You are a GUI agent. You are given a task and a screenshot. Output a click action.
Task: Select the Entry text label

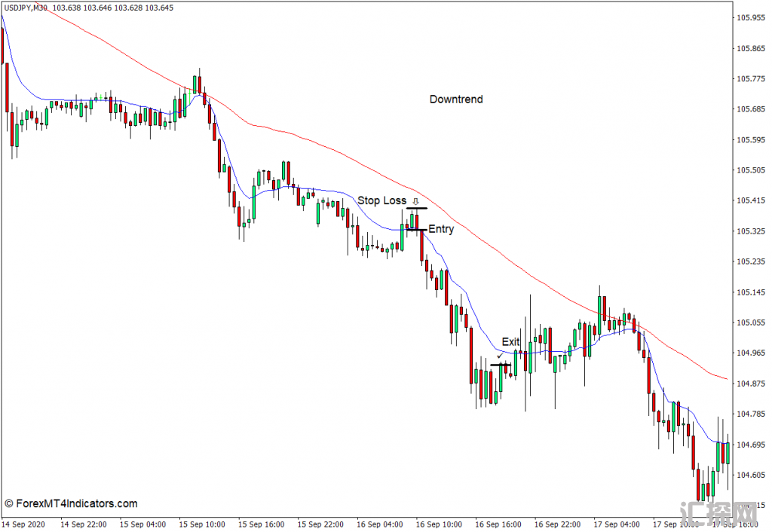pyautogui.click(x=441, y=229)
